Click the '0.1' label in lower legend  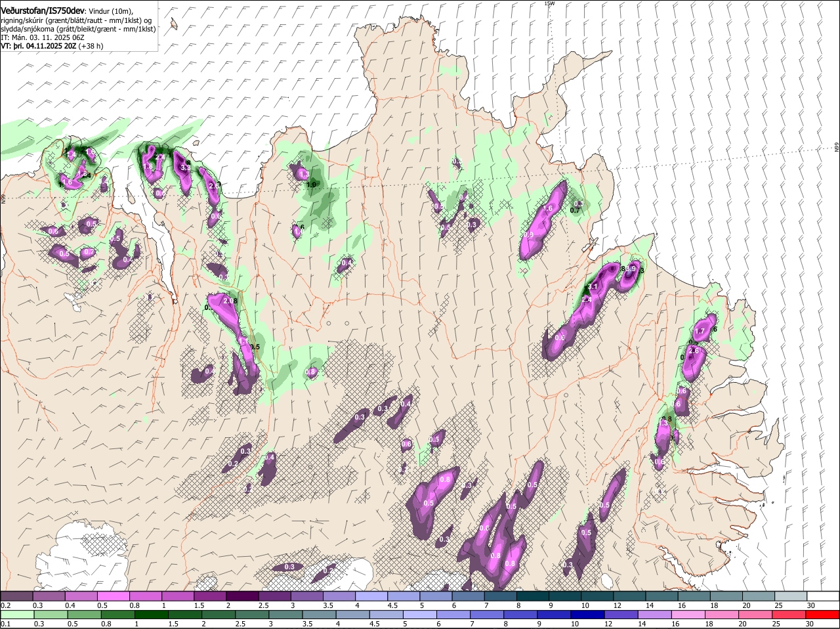[5, 624]
